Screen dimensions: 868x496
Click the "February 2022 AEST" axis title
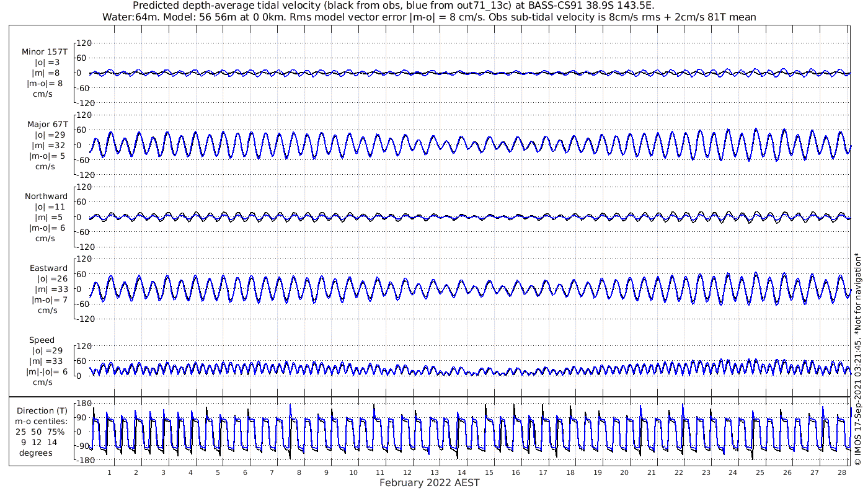coord(429,482)
